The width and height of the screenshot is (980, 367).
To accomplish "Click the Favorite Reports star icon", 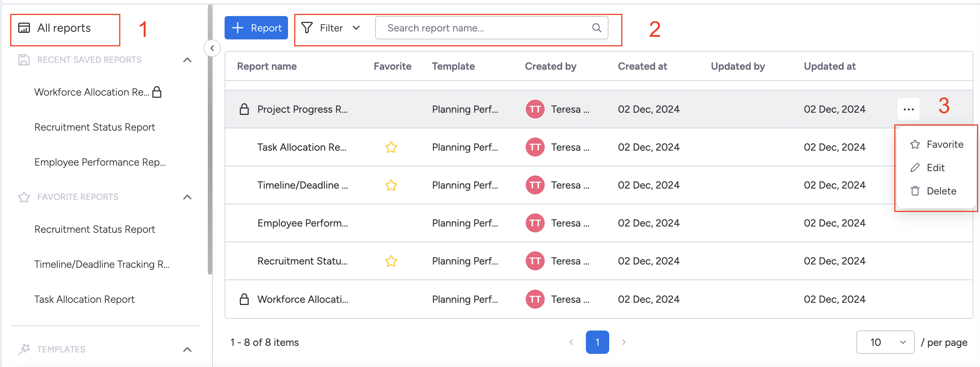I will pos(24,197).
